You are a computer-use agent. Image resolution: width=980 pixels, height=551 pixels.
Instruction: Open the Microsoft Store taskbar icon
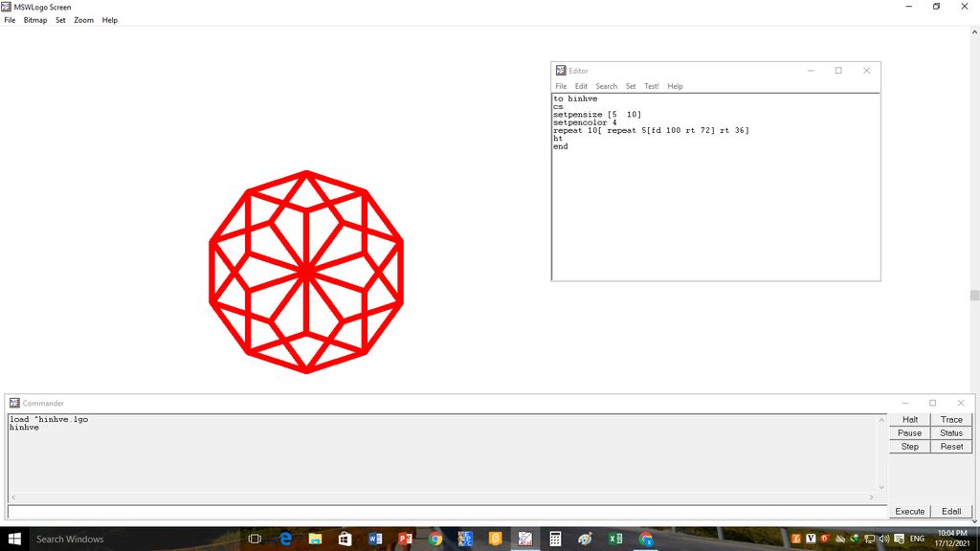tap(345, 539)
